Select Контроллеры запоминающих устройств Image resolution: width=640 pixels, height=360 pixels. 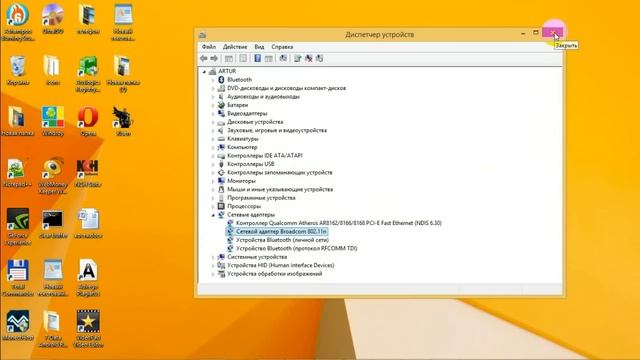(x=280, y=173)
